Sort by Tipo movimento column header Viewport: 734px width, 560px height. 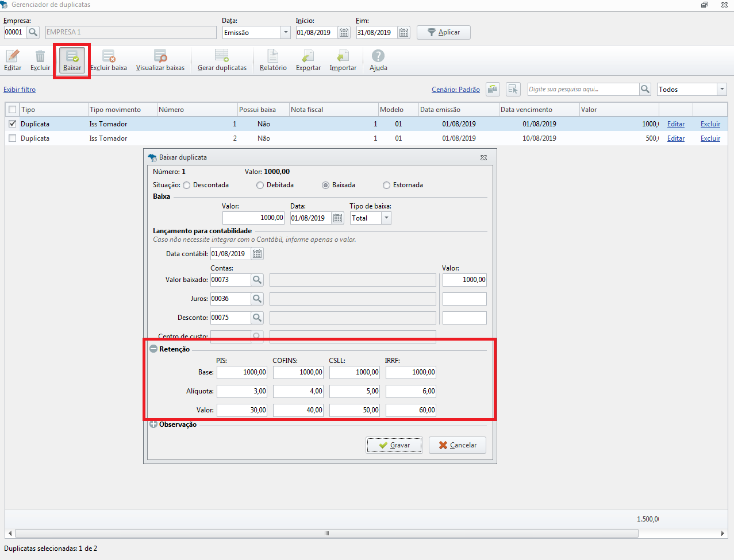pyautogui.click(x=122, y=110)
